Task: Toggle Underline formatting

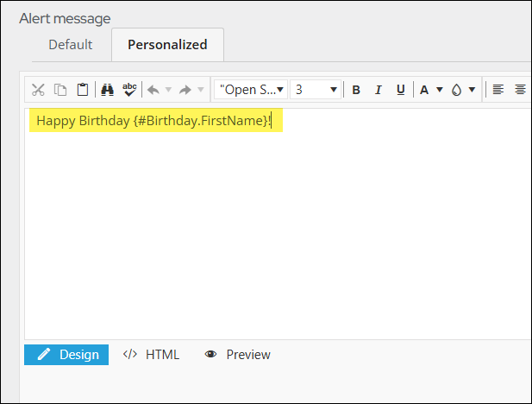Action: pos(401,90)
